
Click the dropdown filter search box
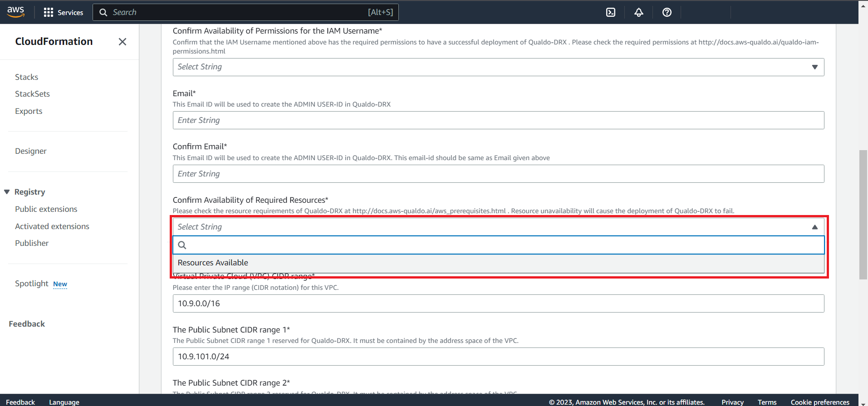click(x=498, y=245)
